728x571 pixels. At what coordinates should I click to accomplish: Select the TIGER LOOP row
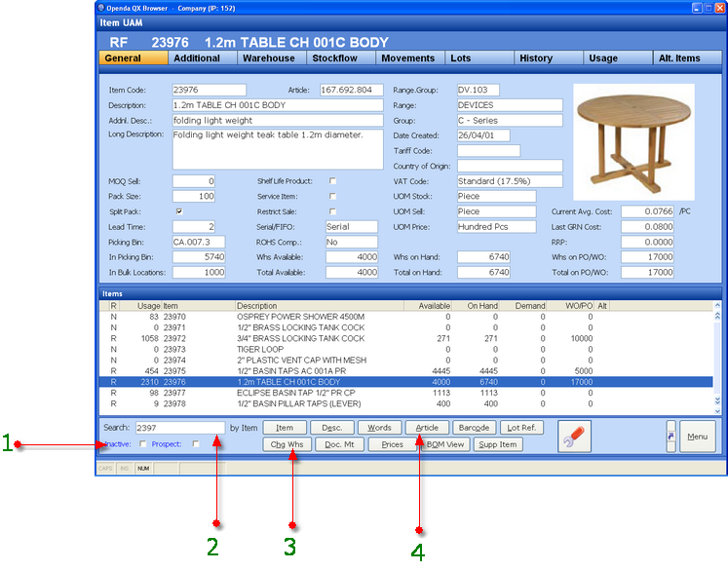pos(406,349)
